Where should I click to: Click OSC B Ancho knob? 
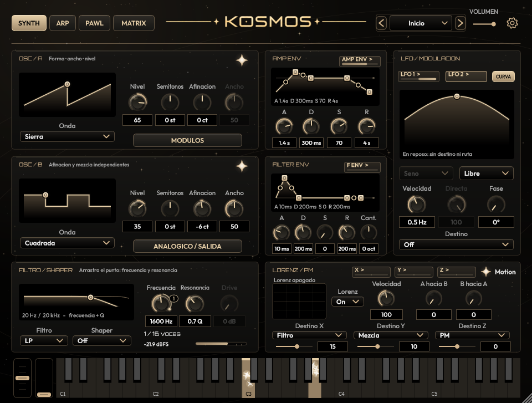234,208
